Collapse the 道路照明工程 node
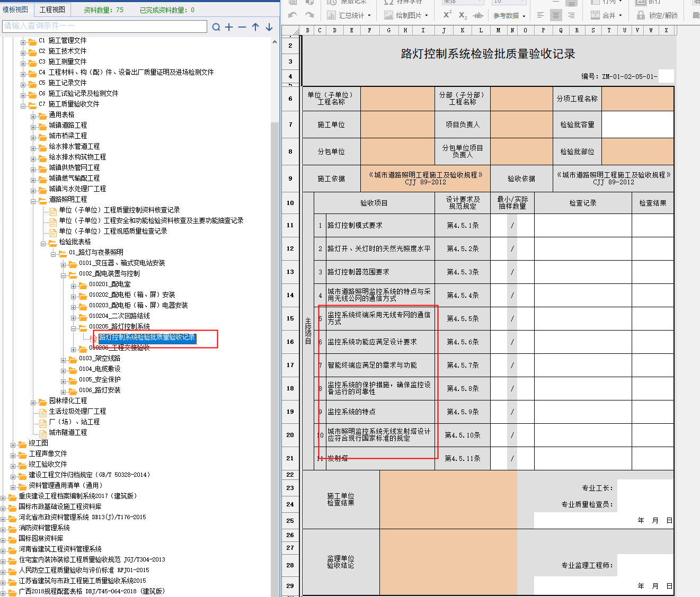This screenshot has width=700, height=597. [x=33, y=201]
